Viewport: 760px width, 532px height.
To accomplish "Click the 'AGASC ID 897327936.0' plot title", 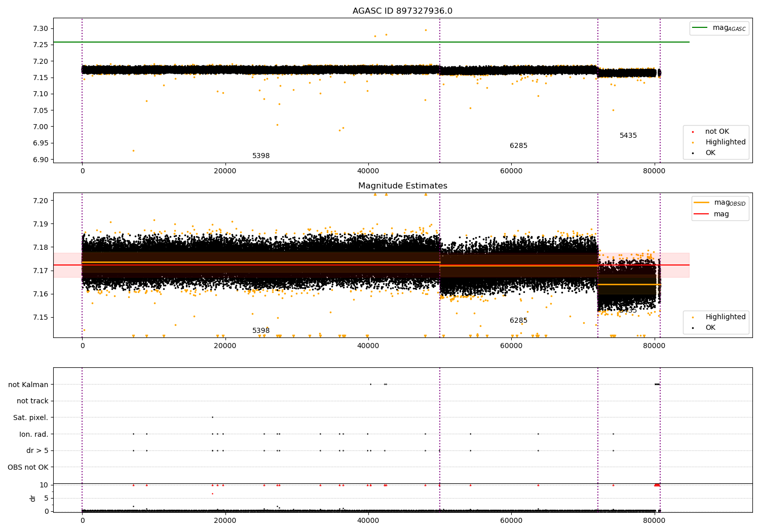I will (x=402, y=11).
